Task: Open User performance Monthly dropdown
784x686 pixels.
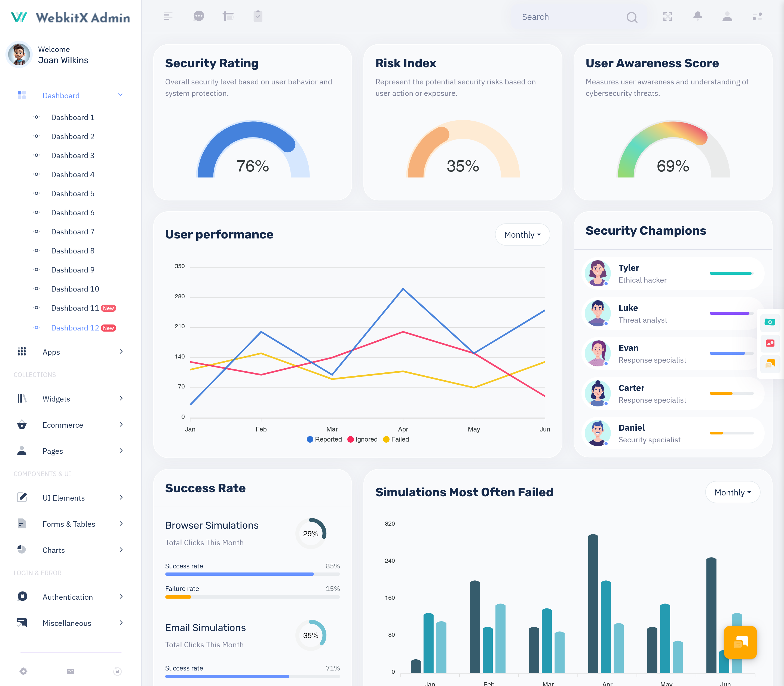Action: coord(522,235)
